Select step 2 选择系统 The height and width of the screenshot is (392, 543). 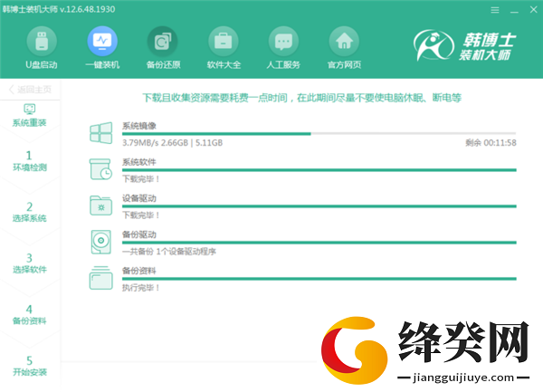(30, 212)
